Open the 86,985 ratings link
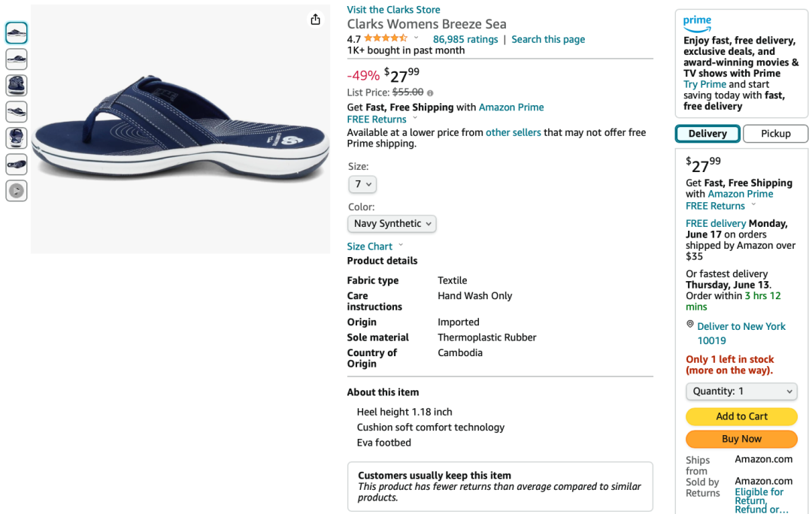The image size is (812, 514). [465, 39]
